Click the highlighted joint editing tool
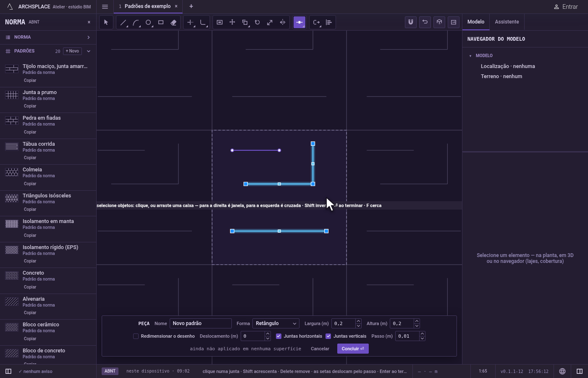This screenshot has height=378, width=588. [x=299, y=22]
